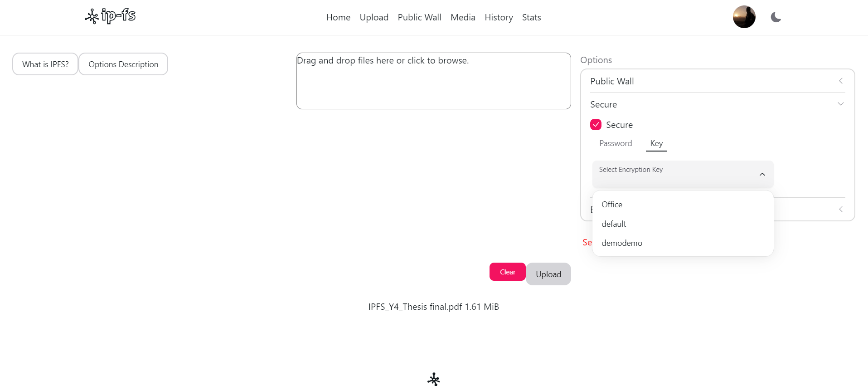Viewport: 868px width, 391px height.
Task: Toggle dark mode moon icon
Action: point(776,17)
